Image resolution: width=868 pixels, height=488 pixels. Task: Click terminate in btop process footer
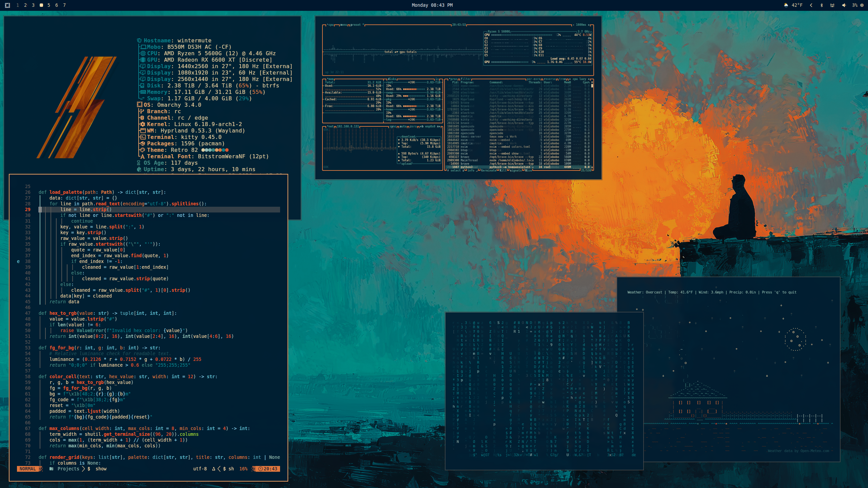pyautogui.click(x=489, y=170)
